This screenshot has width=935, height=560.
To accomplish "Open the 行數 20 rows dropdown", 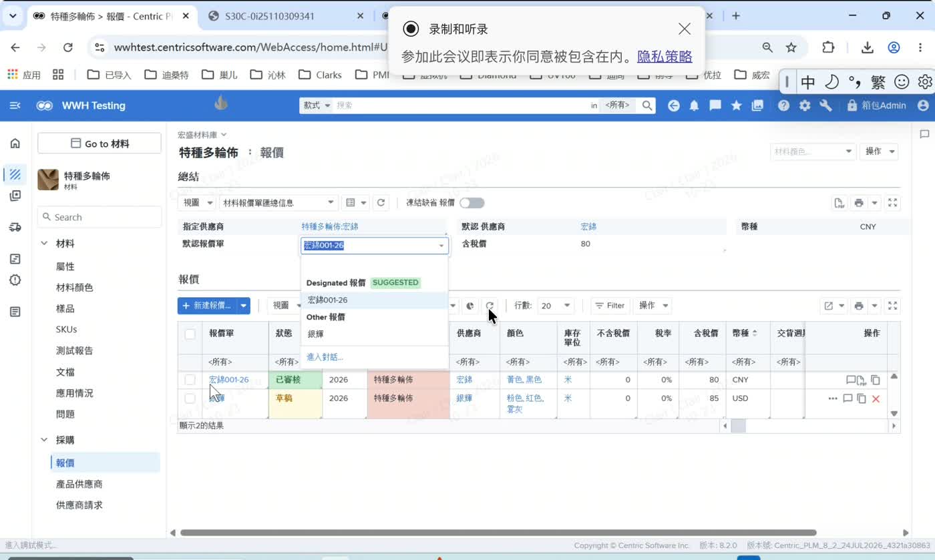I will [556, 306].
